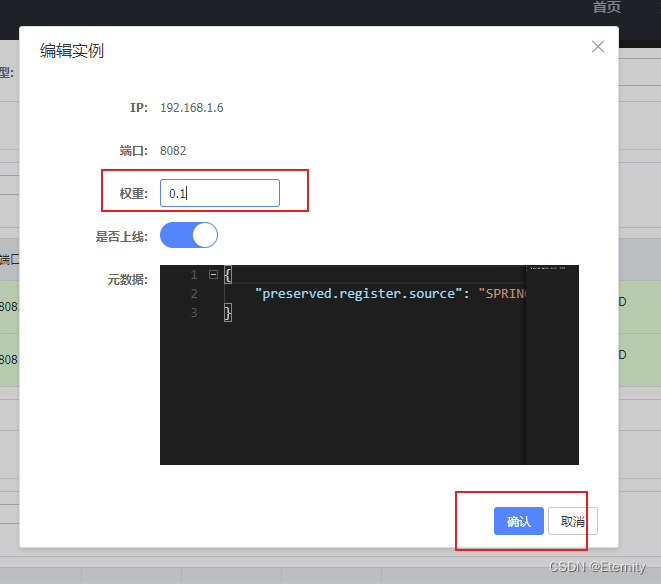The height and width of the screenshot is (584, 661).
Task: Collapse the JSON block fold icon on line 1
Action: click(213, 275)
